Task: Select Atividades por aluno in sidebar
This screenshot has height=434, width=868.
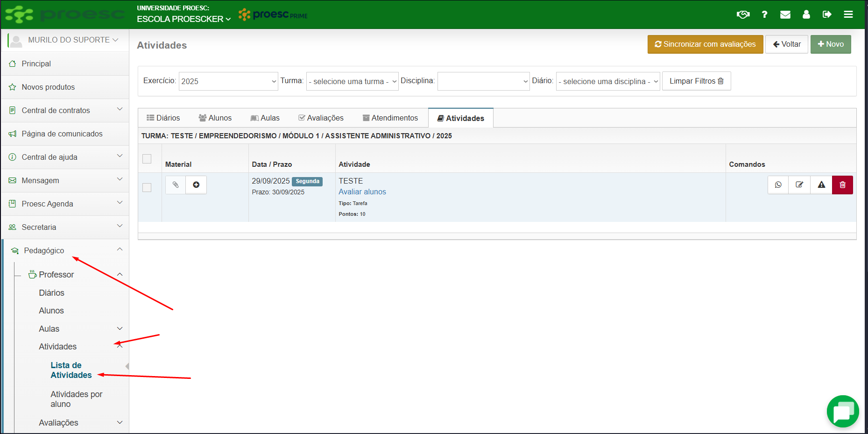Action: pyautogui.click(x=76, y=399)
